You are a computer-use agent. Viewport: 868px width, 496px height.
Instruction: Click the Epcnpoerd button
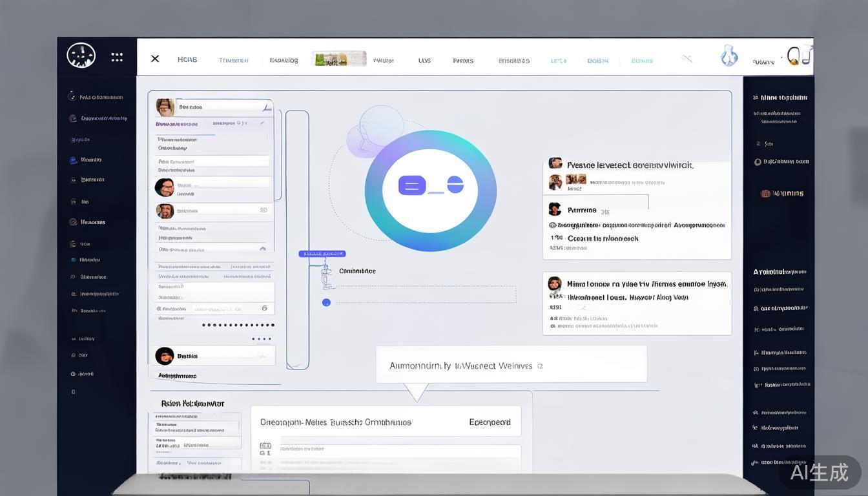point(490,422)
